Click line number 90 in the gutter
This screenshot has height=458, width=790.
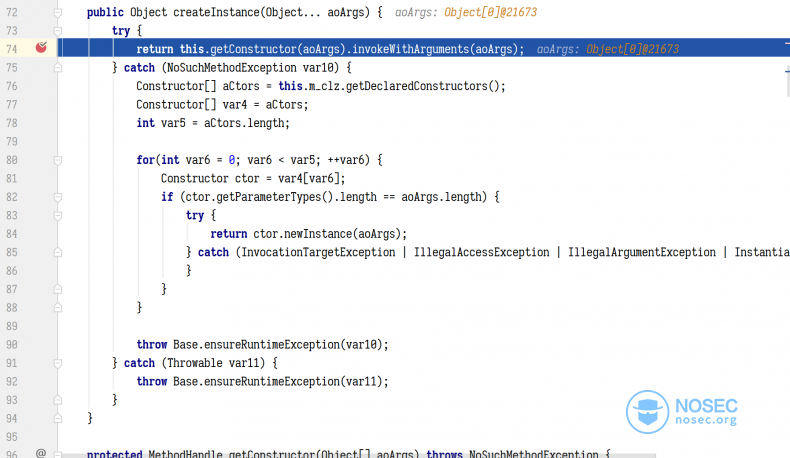(x=12, y=345)
